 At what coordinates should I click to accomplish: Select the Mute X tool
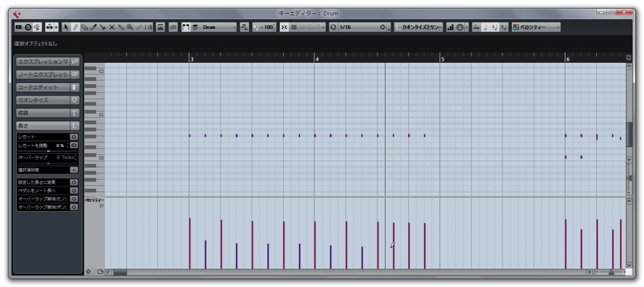(x=111, y=27)
